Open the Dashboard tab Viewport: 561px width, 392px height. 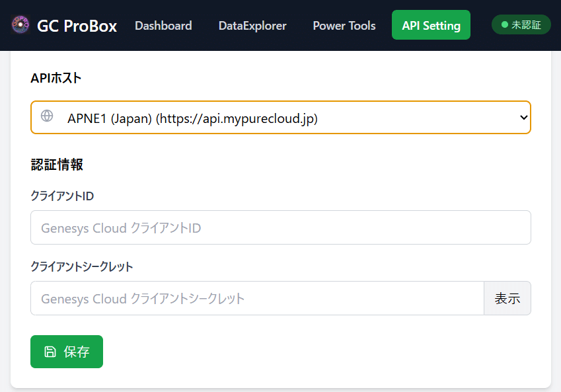[163, 26]
